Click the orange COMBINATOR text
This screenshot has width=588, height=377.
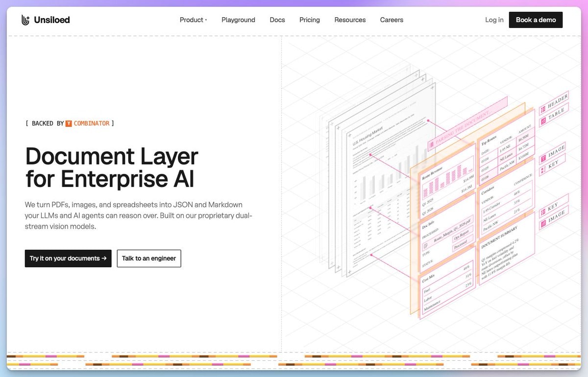tap(92, 123)
